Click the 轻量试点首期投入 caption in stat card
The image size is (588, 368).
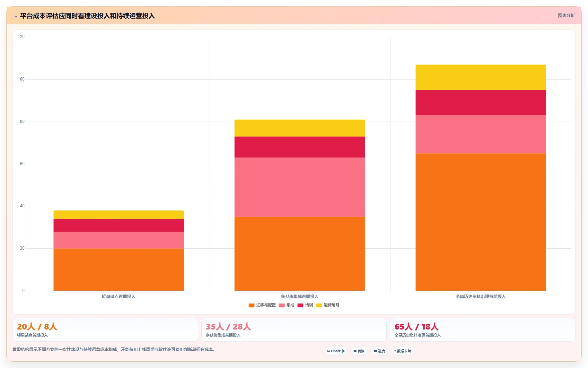pyautogui.click(x=32, y=335)
